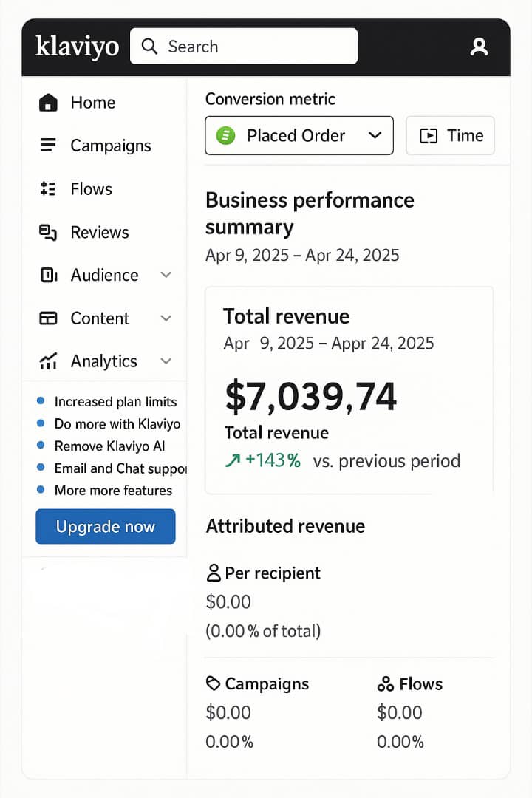Image resolution: width=532 pixels, height=798 pixels.
Task: Click the green upward trend arrow
Action: click(233, 460)
